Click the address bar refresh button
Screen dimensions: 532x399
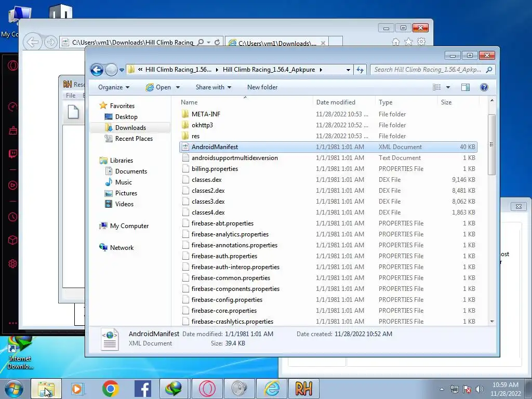point(360,70)
